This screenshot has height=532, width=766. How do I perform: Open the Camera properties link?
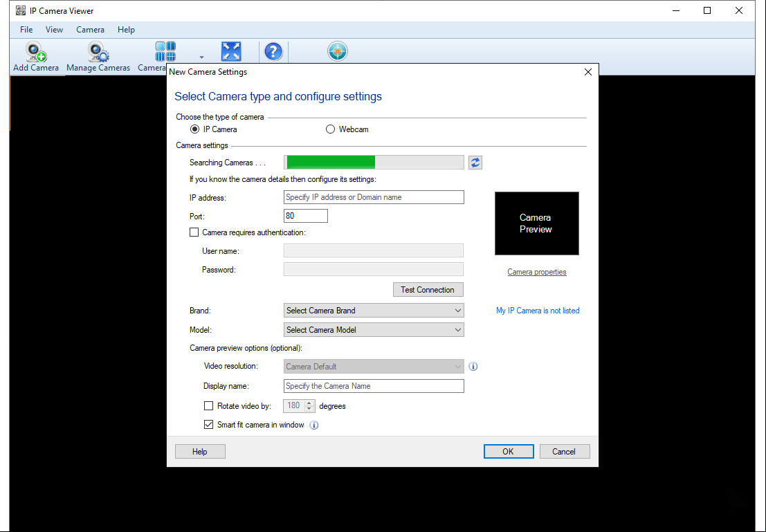click(537, 272)
